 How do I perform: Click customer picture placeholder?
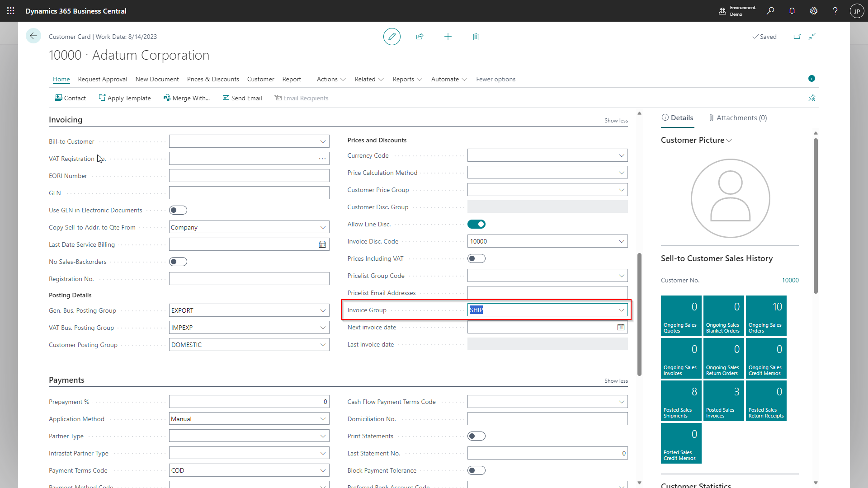pos(730,198)
